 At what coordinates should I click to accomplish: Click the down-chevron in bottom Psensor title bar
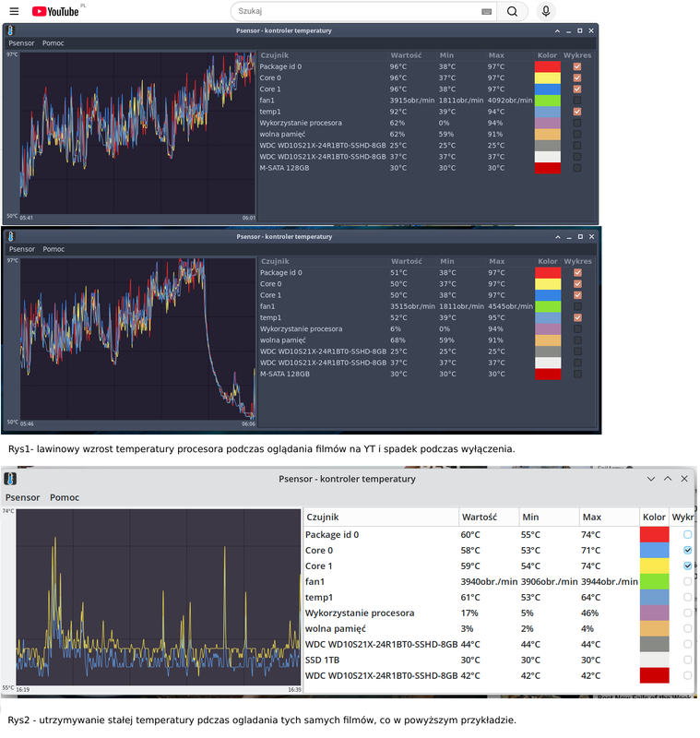(651, 479)
